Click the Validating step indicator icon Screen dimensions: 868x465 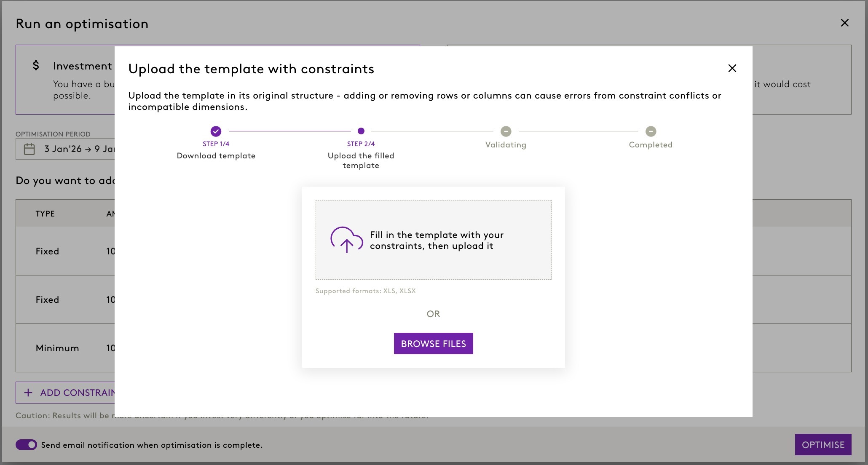506,131
